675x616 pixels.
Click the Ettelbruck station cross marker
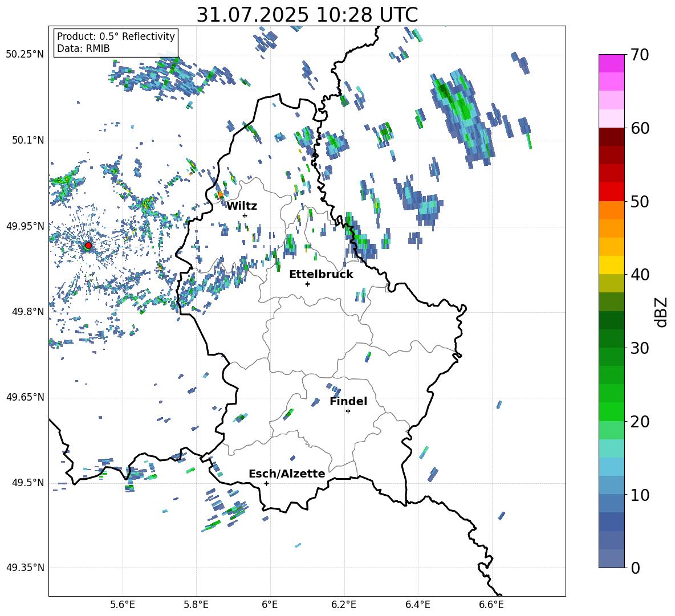coord(307,284)
